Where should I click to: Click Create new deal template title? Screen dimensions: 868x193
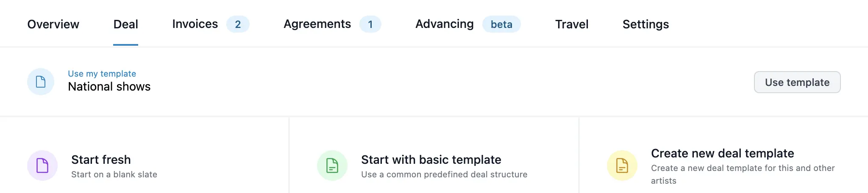click(x=722, y=153)
